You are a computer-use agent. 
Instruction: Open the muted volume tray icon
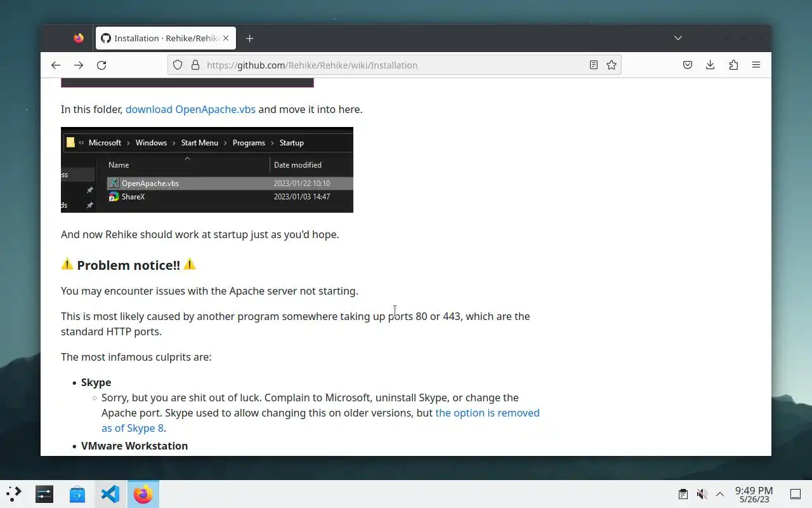pos(702,494)
